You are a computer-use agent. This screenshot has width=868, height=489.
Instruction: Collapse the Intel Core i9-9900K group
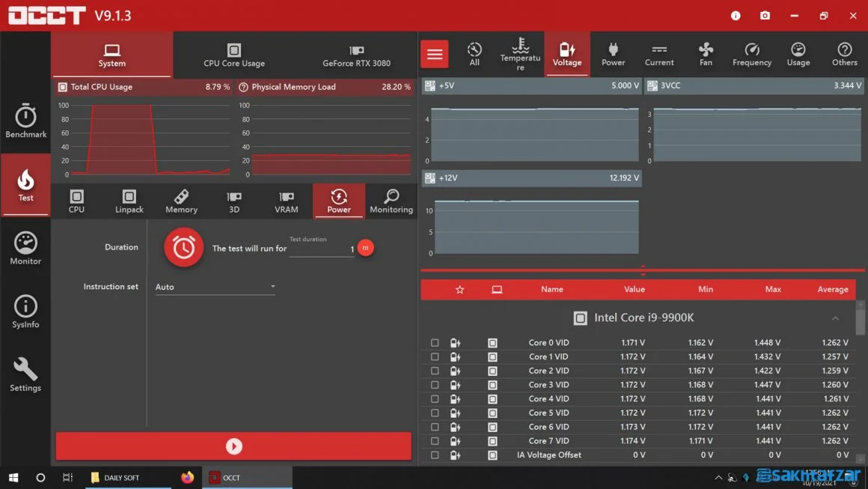coord(835,318)
